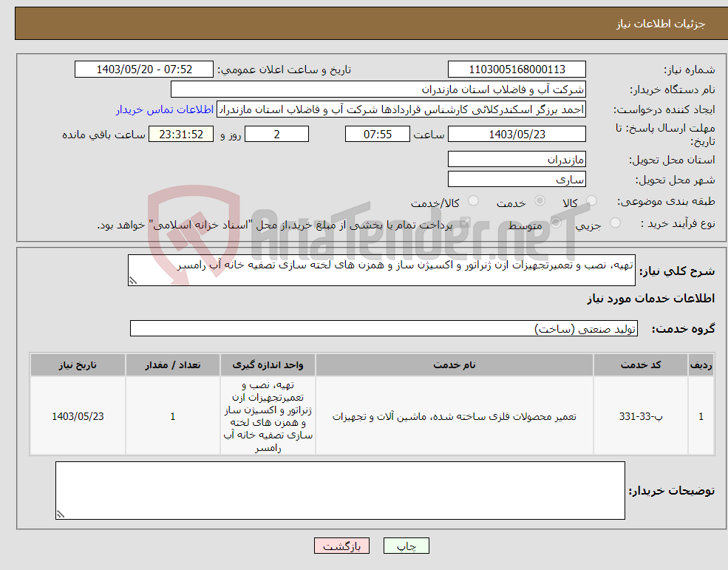This screenshot has width=728, height=570.
Task: Click the جزئیات اطلاعات نیاز page header
Action: tap(661, 24)
